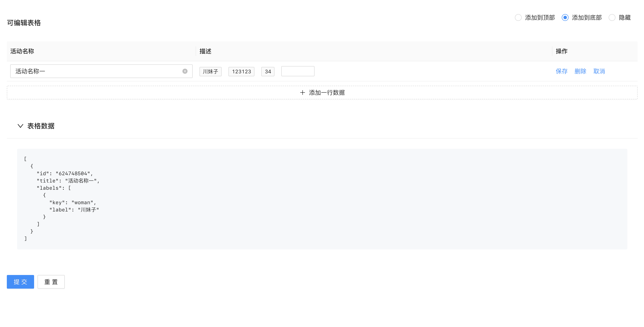Click the chevron next to 表格数据
644x327 pixels.
tap(20, 126)
